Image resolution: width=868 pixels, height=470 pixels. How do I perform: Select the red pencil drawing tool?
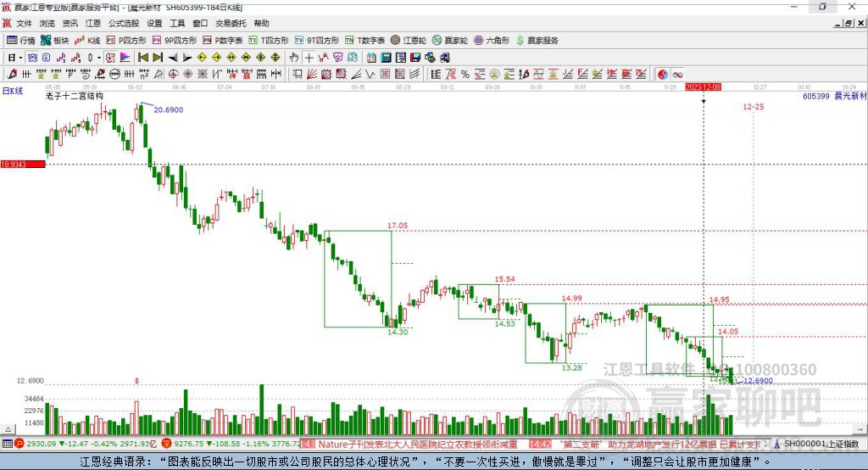[12, 75]
